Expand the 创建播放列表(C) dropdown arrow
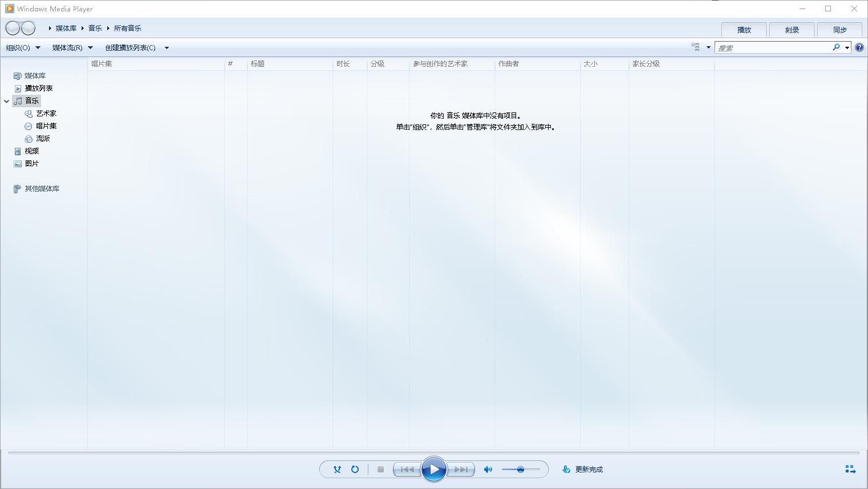The width and height of the screenshot is (868, 489). [x=167, y=48]
